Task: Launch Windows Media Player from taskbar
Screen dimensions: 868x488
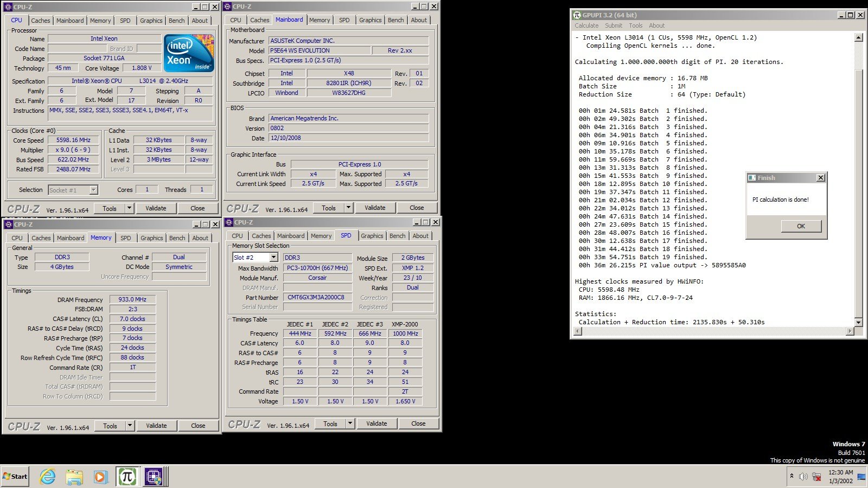Action: [100, 477]
